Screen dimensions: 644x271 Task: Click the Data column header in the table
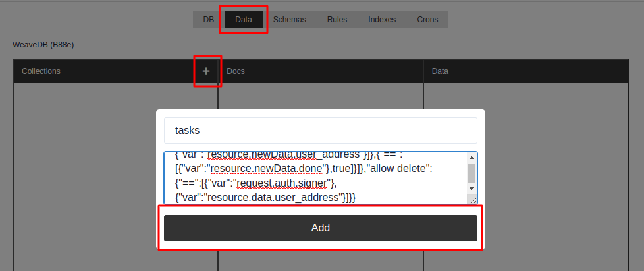441,71
